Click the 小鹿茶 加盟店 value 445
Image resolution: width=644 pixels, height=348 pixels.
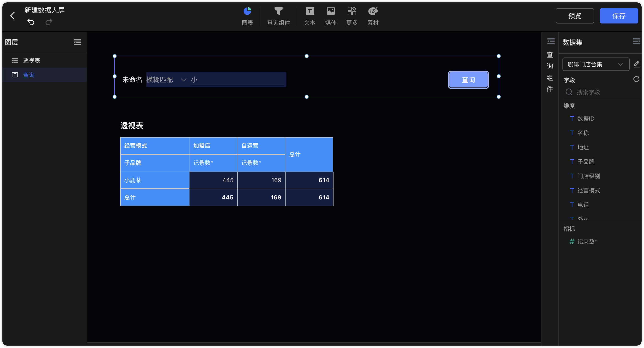[213, 180]
